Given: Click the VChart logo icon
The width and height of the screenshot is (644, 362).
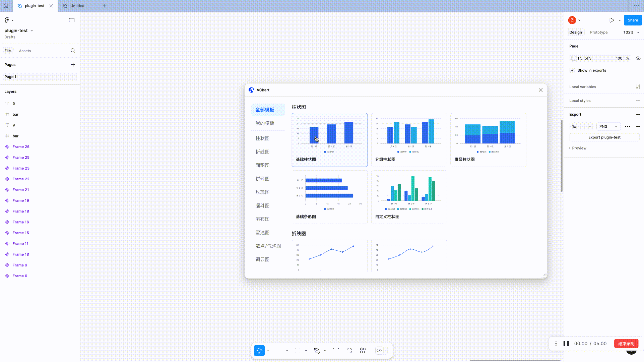Looking at the screenshot, I should [x=251, y=90].
